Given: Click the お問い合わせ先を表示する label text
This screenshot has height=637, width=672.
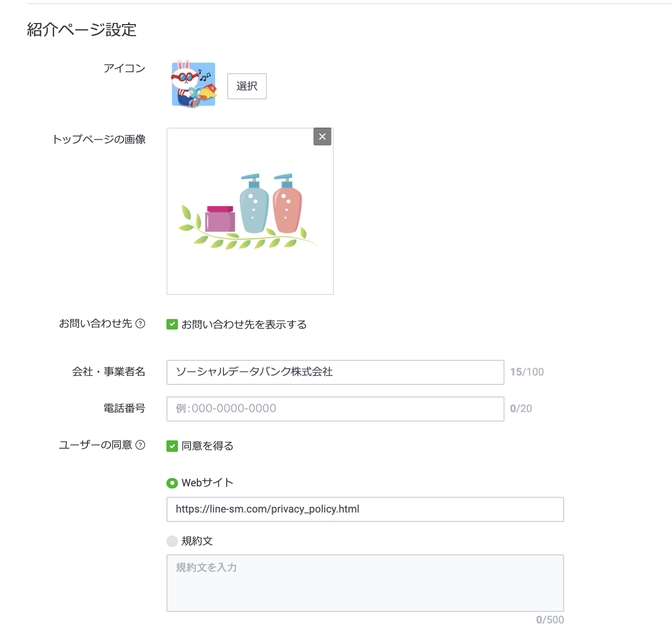Looking at the screenshot, I should pyautogui.click(x=244, y=325).
